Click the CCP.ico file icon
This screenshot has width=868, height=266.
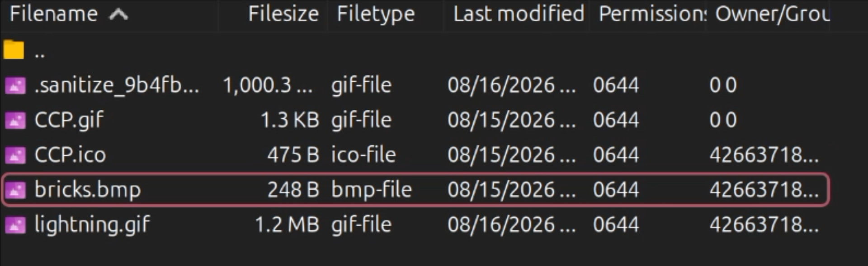(15, 155)
